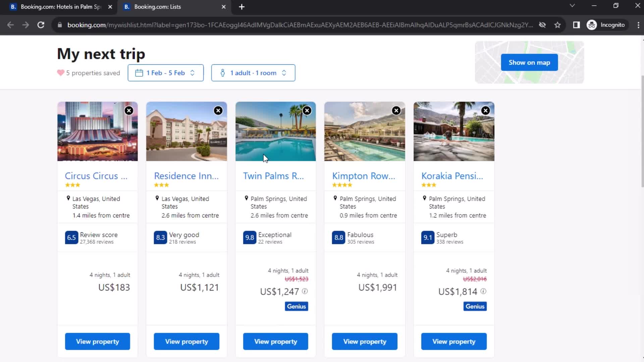This screenshot has width=644, height=362.
Task: Click the location pin on Twin Palms card
Action: point(246,198)
